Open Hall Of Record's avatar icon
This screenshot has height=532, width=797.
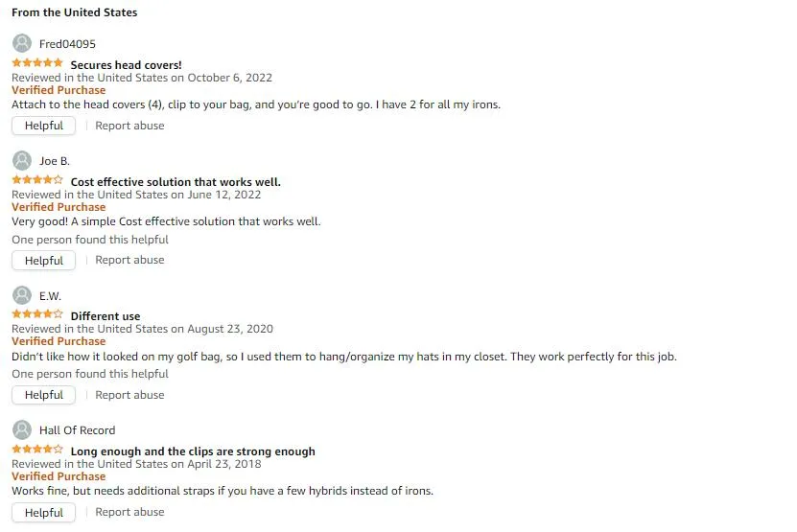point(22,429)
